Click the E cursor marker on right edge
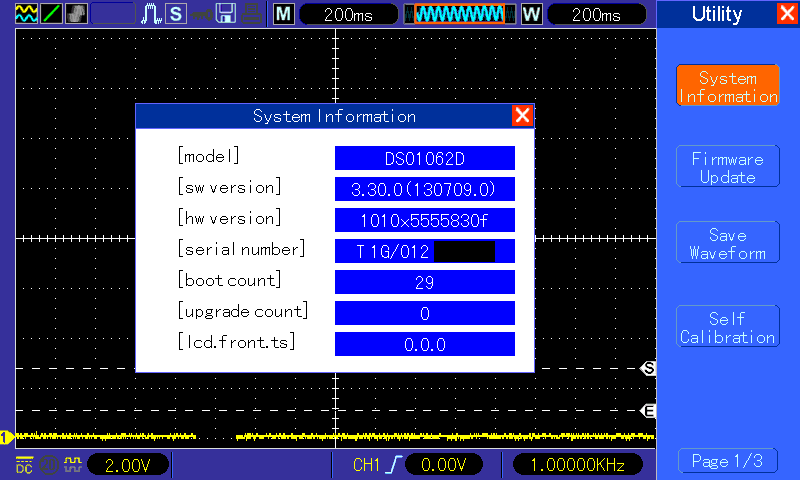 tap(648, 411)
